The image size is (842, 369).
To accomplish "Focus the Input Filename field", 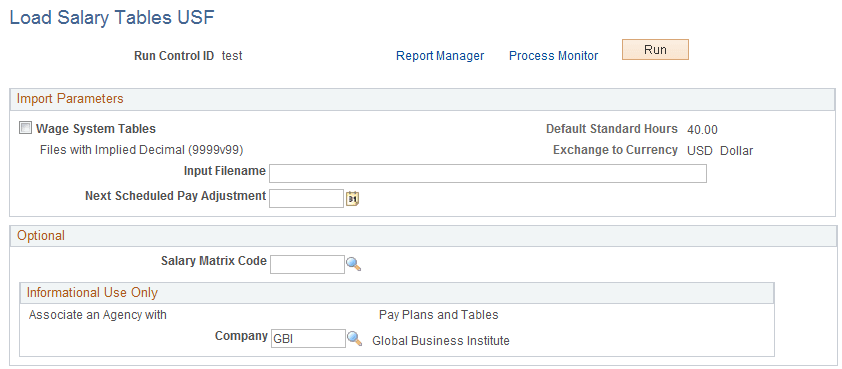I will 488,173.
